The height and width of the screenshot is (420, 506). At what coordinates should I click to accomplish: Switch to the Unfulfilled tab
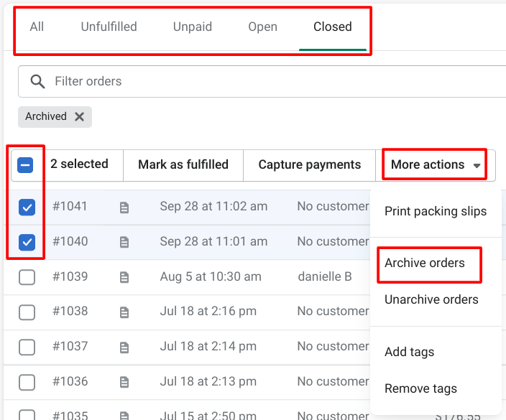coord(109,27)
